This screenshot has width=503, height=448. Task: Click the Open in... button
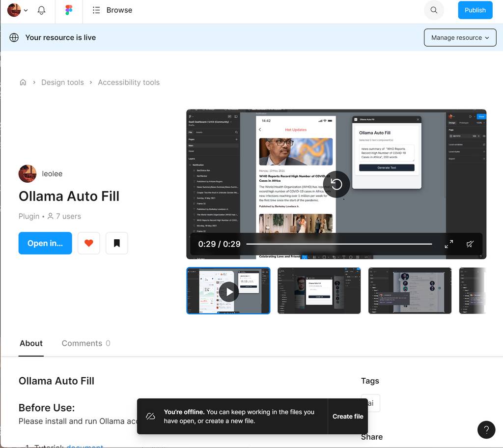[x=45, y=243]
